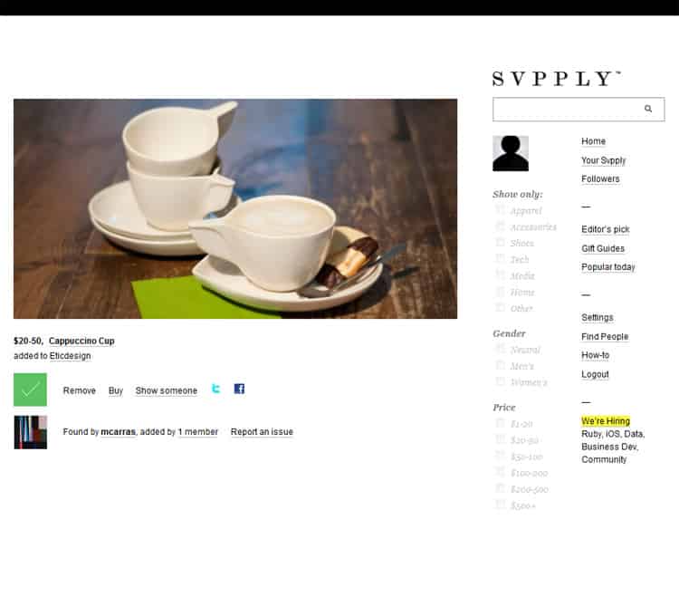Click Remove under the product

click(80, 390)
